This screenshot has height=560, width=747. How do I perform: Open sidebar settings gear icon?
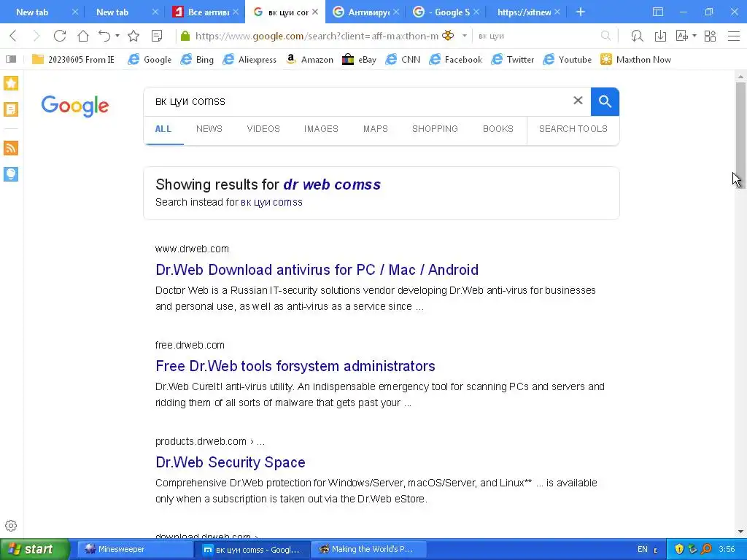[11, 526]
